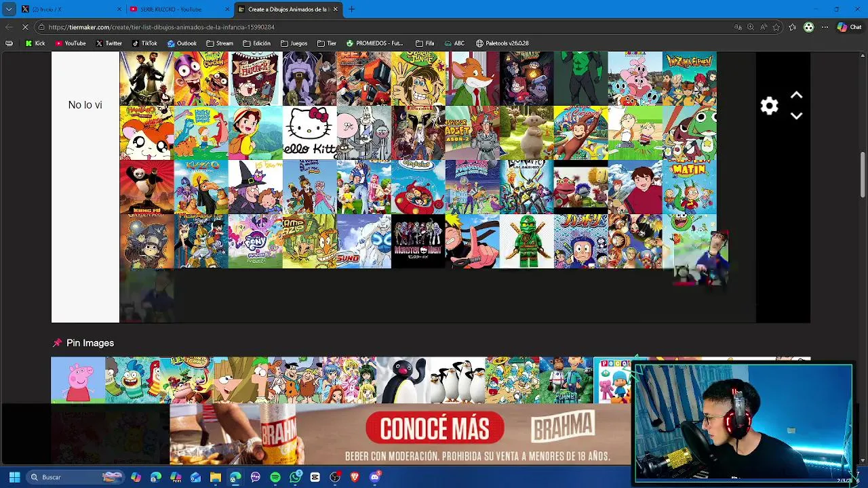Open a new browser tab
This screenshot has height=488, width=868.
(x=351, y=9)
